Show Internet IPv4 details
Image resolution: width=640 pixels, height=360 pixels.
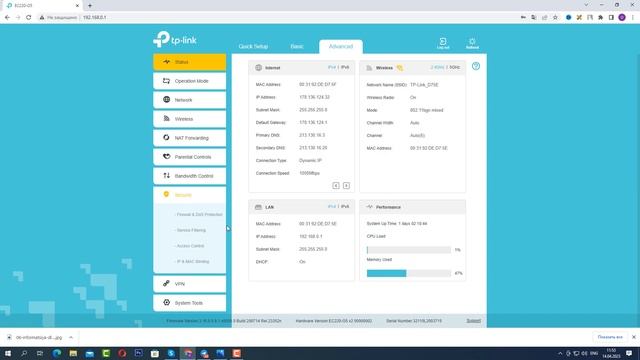(331, 67)
